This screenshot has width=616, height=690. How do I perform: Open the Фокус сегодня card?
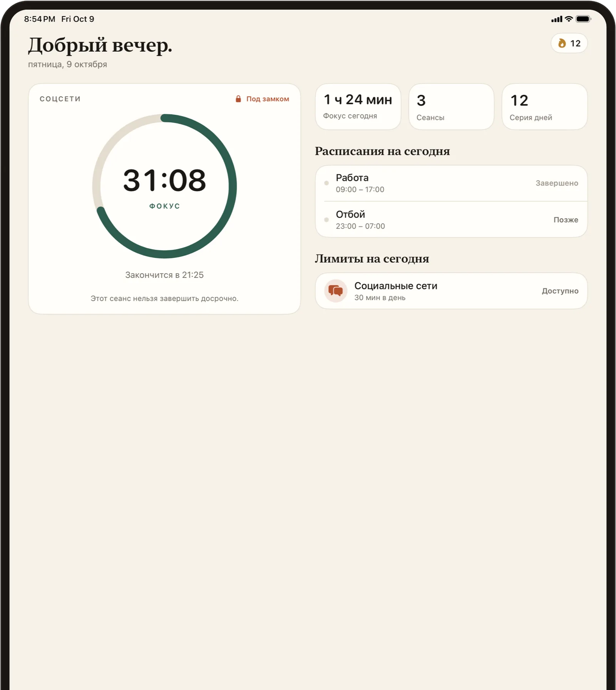(358, 107)
